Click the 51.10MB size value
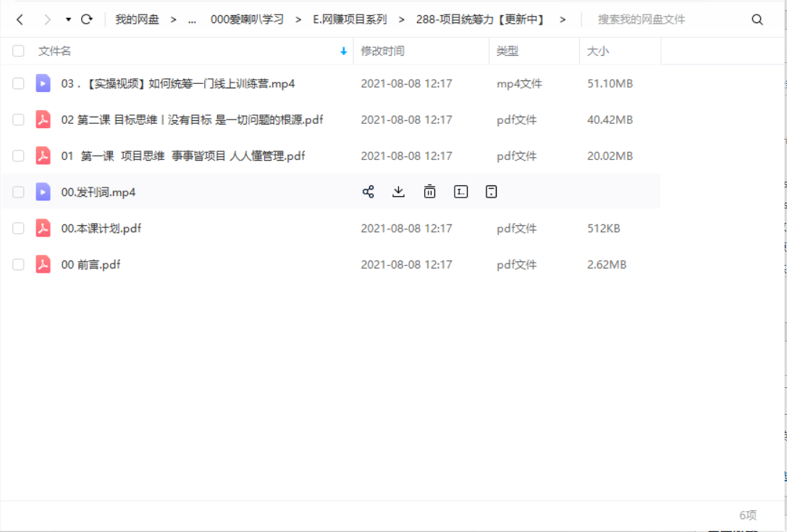 point(610,83)
